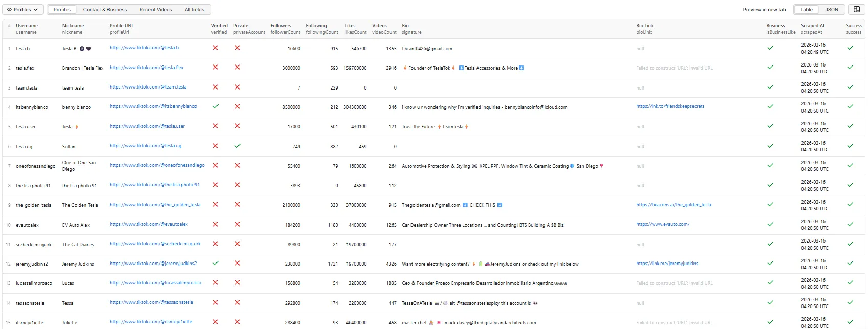Select likes count 304300000

click(x=355, y=107)
